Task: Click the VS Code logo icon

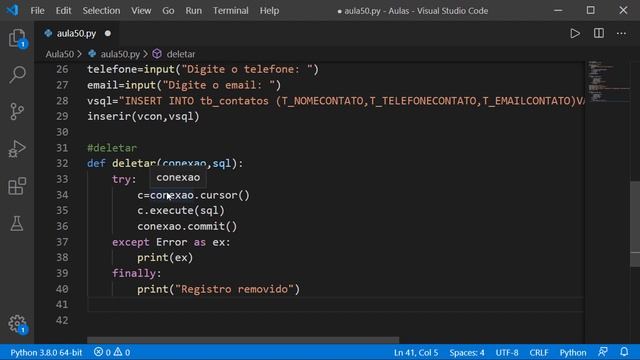Action: 12,10
